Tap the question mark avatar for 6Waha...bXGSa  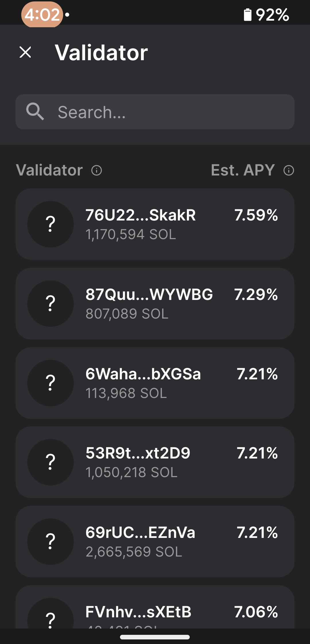click(x=51, y=383)
